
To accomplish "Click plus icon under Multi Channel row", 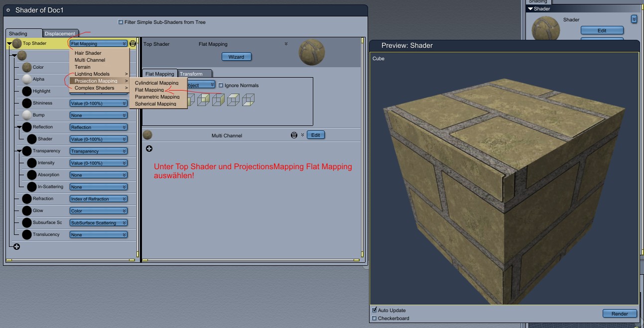I will click(x=148, y=148).
